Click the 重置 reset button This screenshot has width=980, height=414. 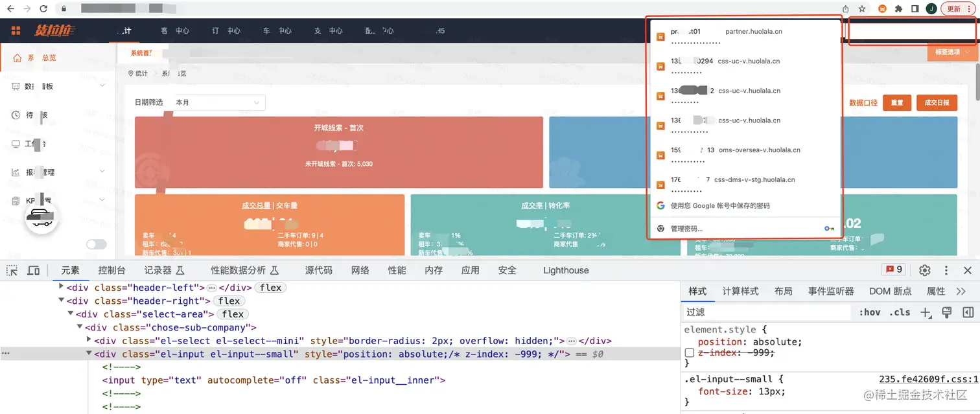coord(897,102)
